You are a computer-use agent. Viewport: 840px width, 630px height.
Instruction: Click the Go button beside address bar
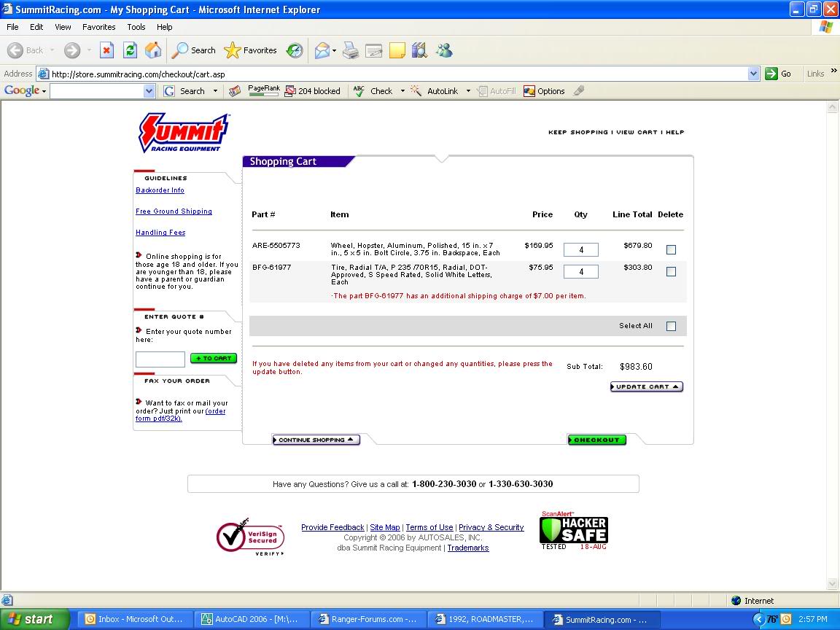(x=779, y=74)
